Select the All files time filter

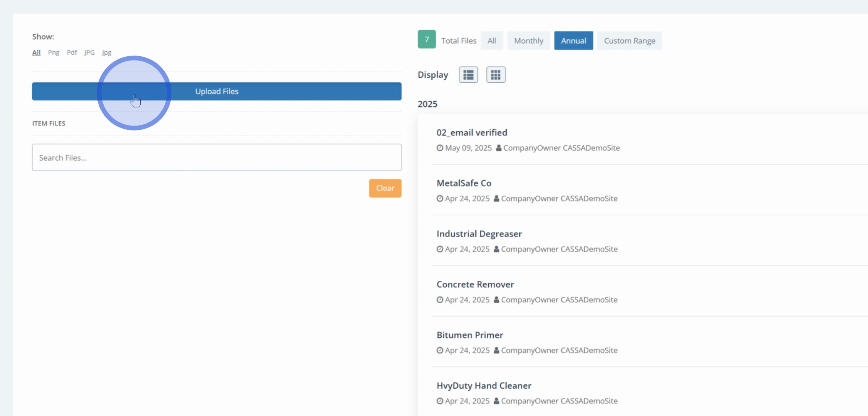tap(491, 41)
